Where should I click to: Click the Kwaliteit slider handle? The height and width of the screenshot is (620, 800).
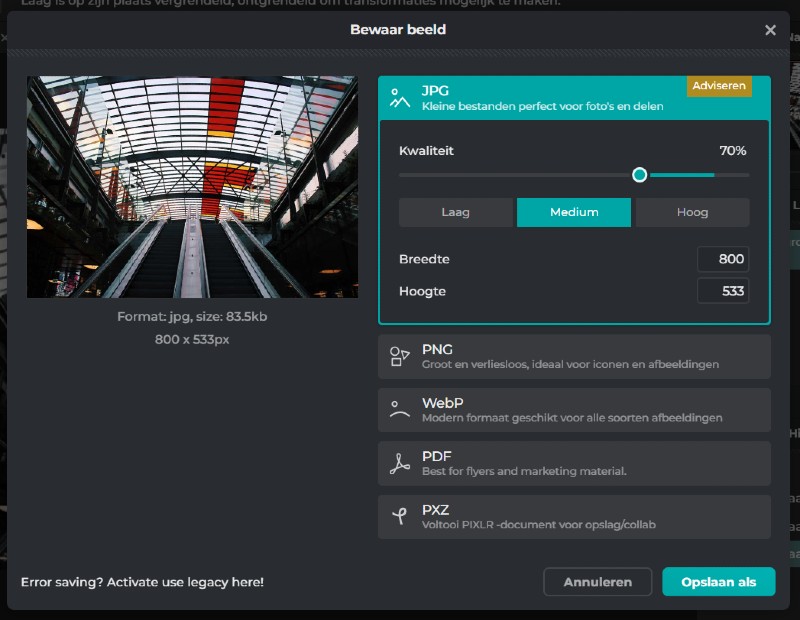point(640,175)
